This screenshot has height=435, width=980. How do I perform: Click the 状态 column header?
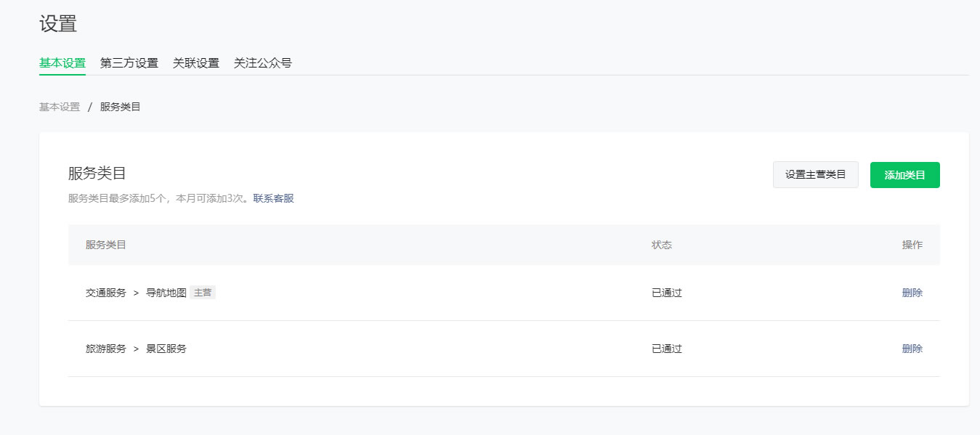(662, 245)
